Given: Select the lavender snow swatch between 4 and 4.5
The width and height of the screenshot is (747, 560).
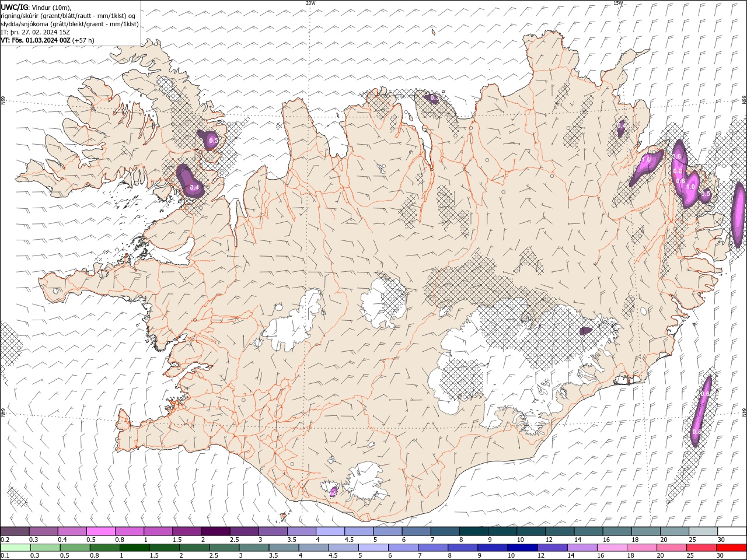Looking at the screenshot, I should (x=330, y=531).
